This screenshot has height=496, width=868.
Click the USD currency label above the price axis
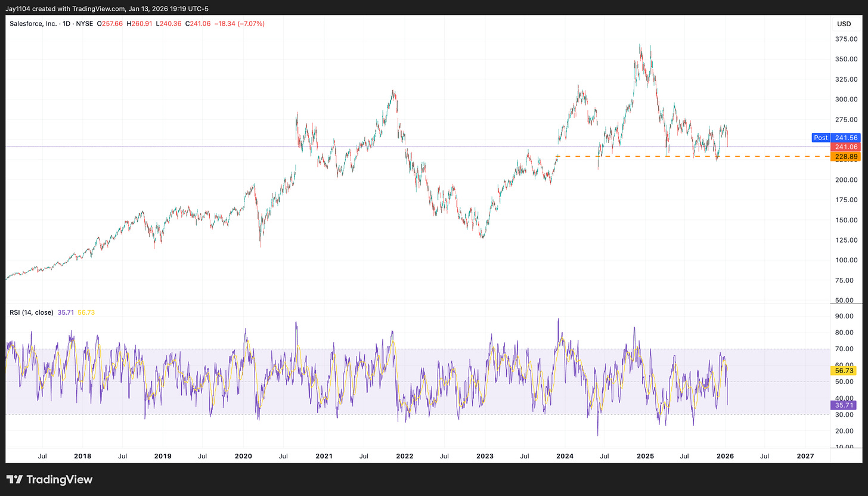[x=844, y=24]
